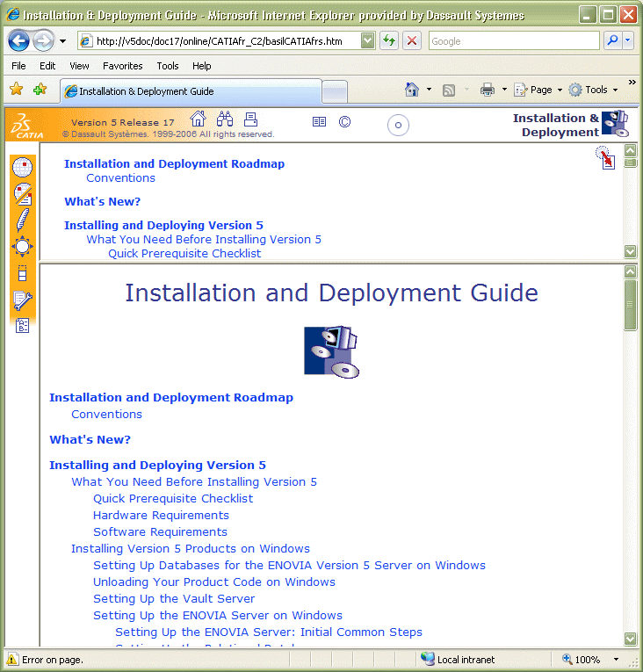Viewport: 643px width, 672px height.
Task: Click the IE Home toolbar icon
Action: click(x=412, y=90)
